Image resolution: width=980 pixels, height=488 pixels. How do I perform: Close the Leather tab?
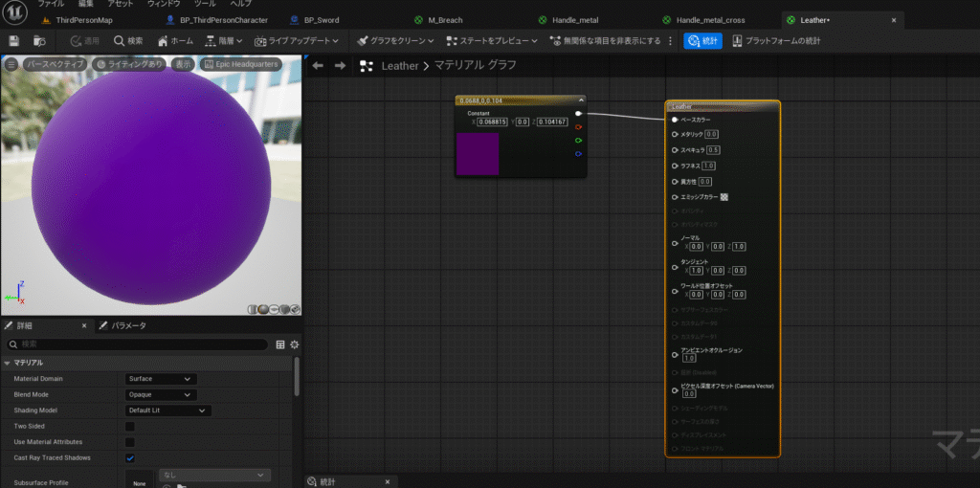[x=893, y=20]
